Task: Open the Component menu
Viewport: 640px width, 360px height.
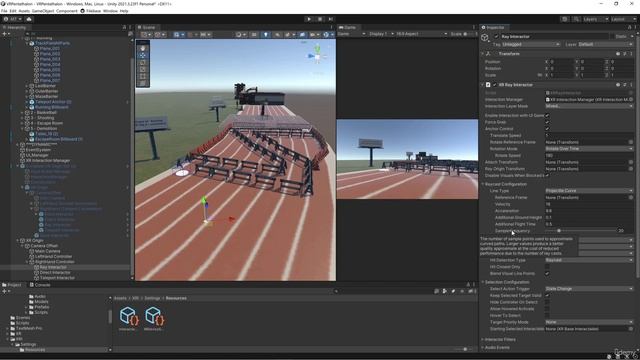Action: tap(67, 11)
